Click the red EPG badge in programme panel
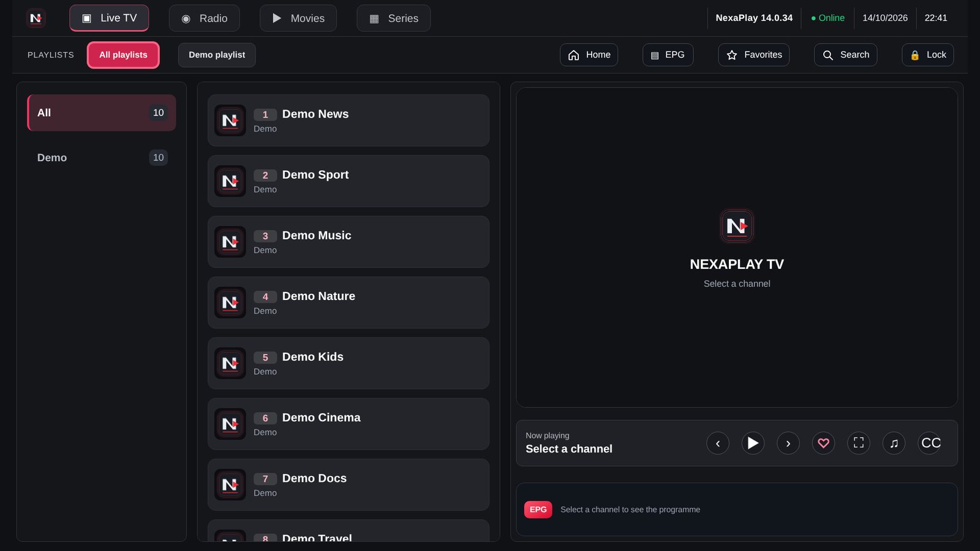Screen dimensions: 980x551 click(x=538, y=509)
